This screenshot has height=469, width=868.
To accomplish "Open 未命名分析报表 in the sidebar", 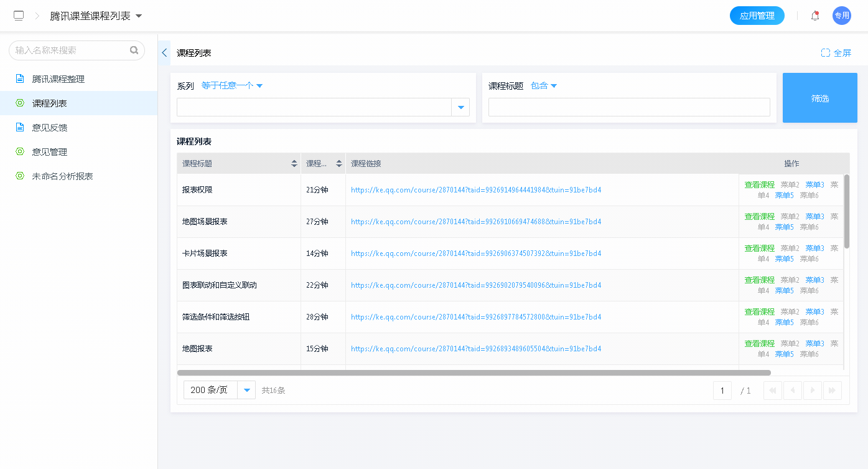I will pyautogui.click(x=62, y=176).
